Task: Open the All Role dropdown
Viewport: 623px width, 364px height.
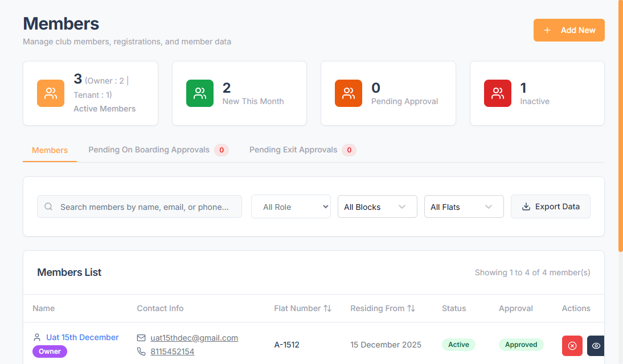Action: pyautogui.click(x=290, y=207)
